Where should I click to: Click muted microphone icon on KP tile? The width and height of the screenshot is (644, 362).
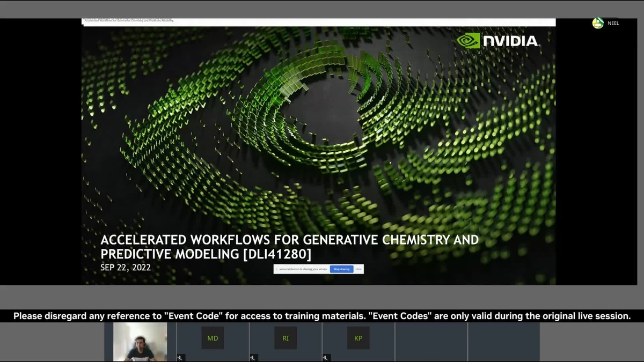point(326,357)
